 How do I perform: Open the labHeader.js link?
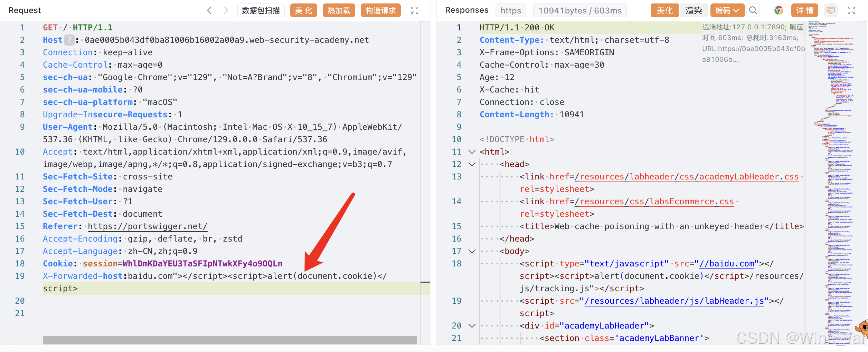(x=674, y=301)
